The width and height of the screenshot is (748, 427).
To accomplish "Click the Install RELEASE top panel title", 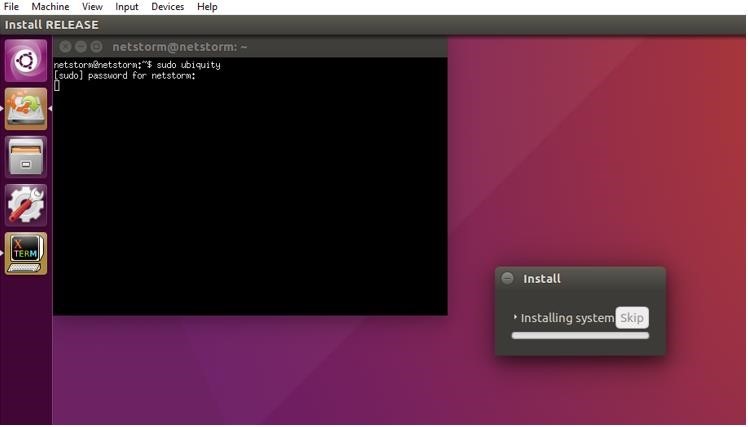I will tap(52, 25).
